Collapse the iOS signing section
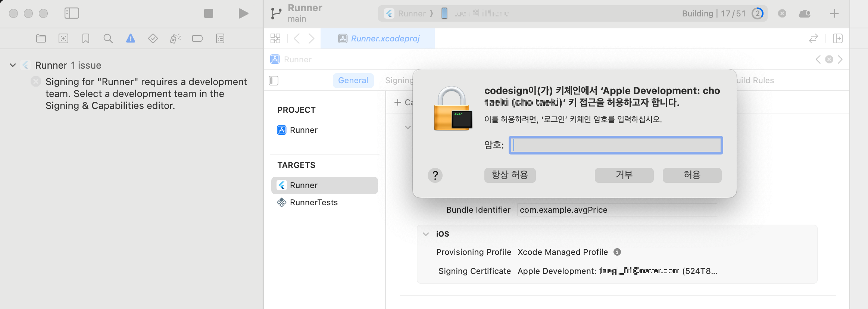The height and width of the screenshot is (309, 868). tap(426, 234)
